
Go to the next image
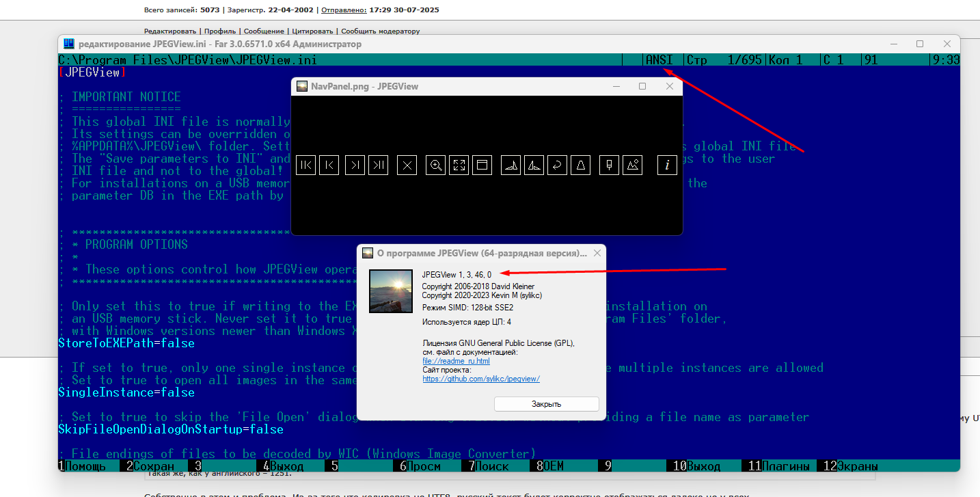tap(355, 165)
